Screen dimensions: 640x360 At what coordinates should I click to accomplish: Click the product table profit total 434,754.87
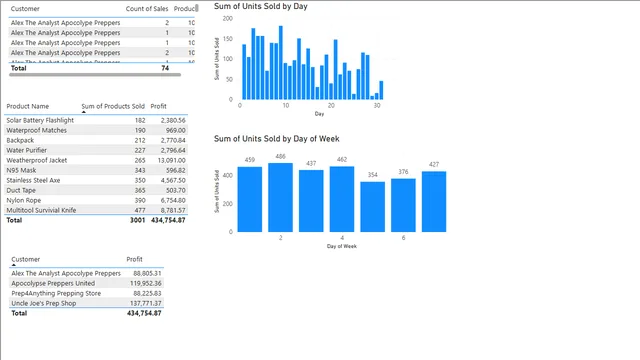coord(168,220)
